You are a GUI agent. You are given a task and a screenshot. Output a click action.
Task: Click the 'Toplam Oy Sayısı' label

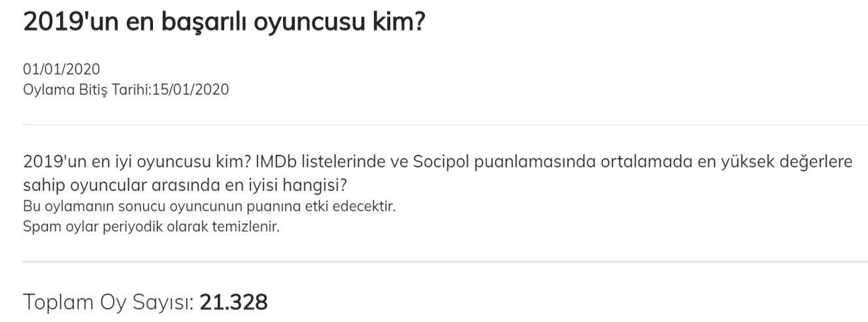coord(108,303)
